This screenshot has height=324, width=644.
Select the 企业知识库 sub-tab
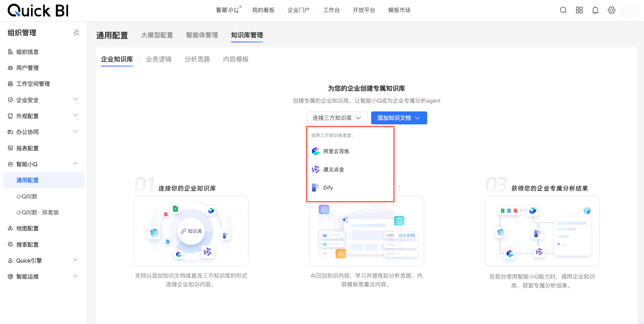[117, 59]
